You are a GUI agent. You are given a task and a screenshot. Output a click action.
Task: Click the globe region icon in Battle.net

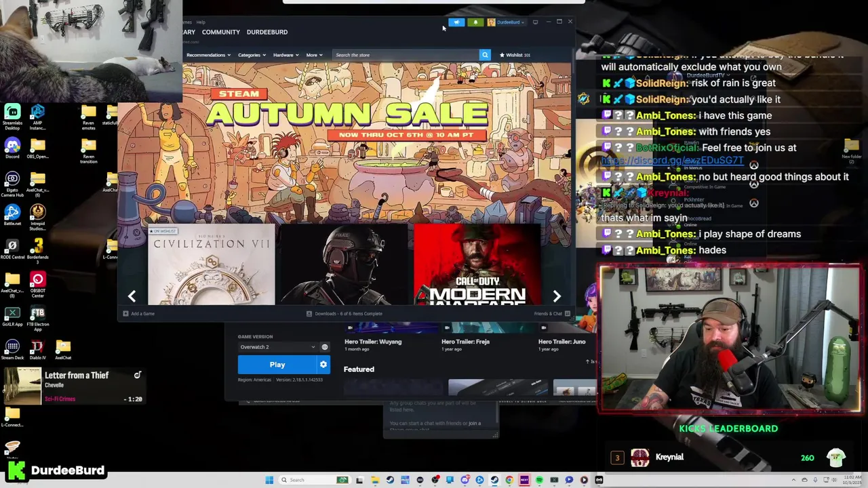click(x=325, y=347)
